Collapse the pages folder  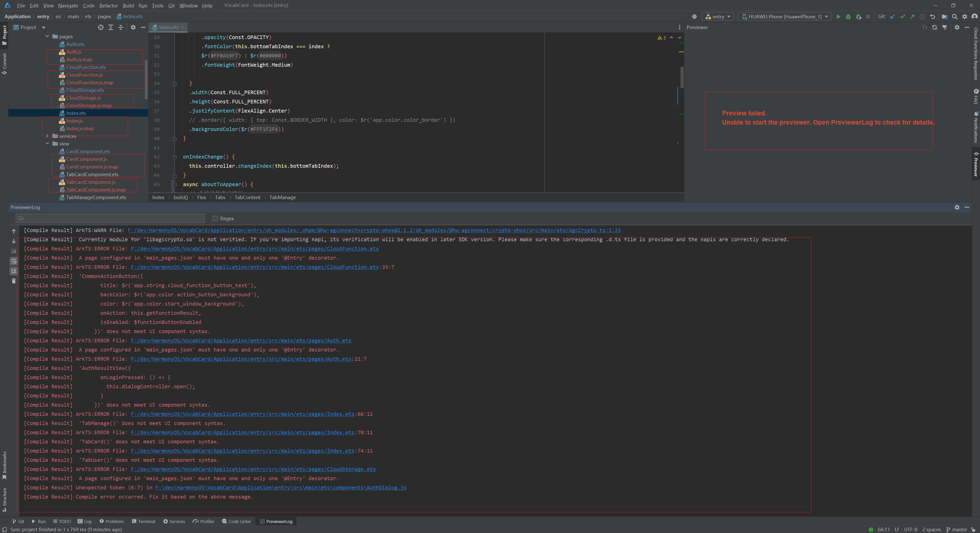point(47,37)
